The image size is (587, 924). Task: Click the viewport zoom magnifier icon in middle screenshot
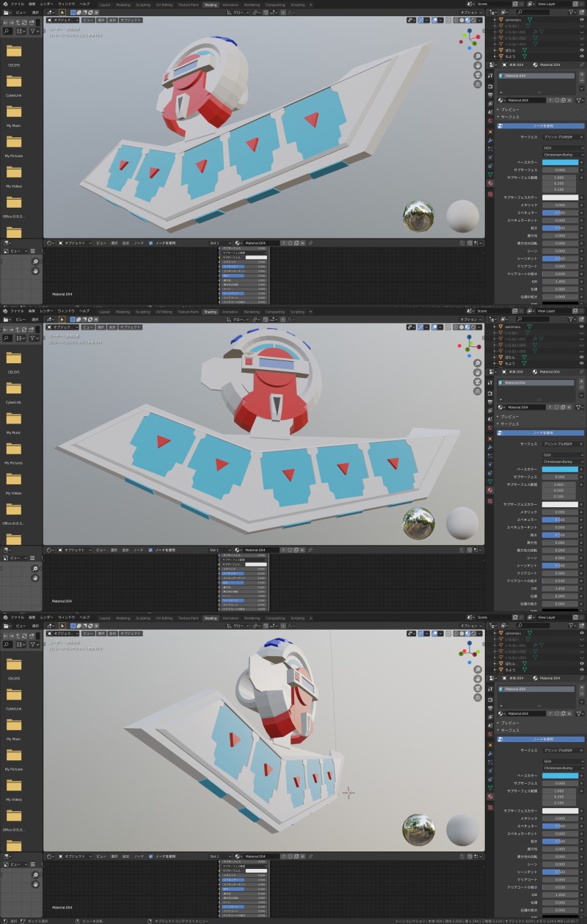point(478,363)
